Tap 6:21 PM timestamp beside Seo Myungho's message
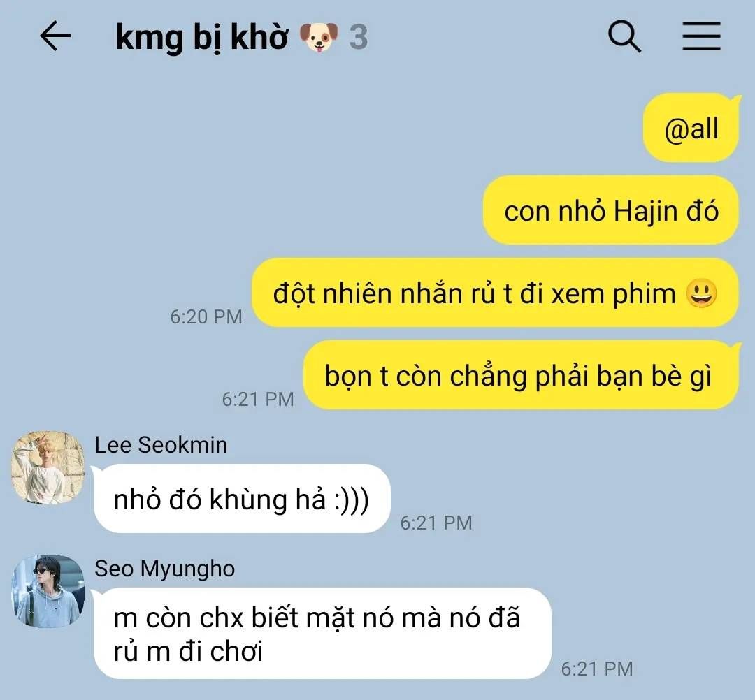Screen dimensions: 755x700 [597, 669]
